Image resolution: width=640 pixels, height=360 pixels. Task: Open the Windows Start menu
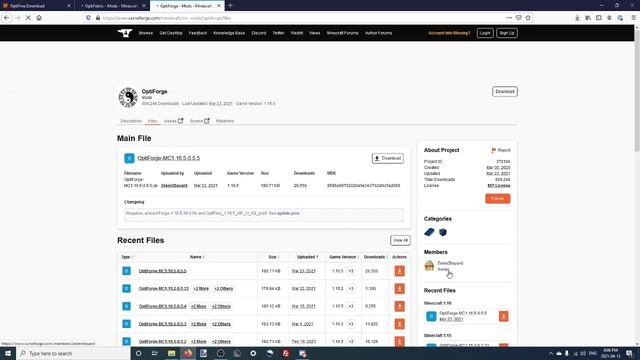(x=8, y=353)
